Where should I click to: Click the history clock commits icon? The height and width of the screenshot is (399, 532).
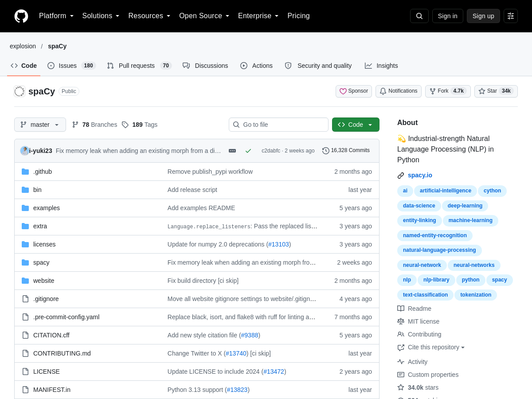(326, 151)
